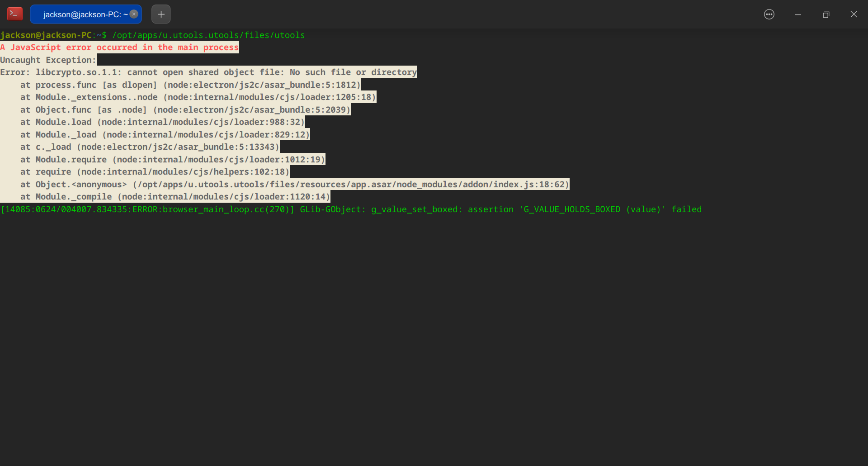Add a new terminal tab
868x466 pixels.
(x=161, y=14)
